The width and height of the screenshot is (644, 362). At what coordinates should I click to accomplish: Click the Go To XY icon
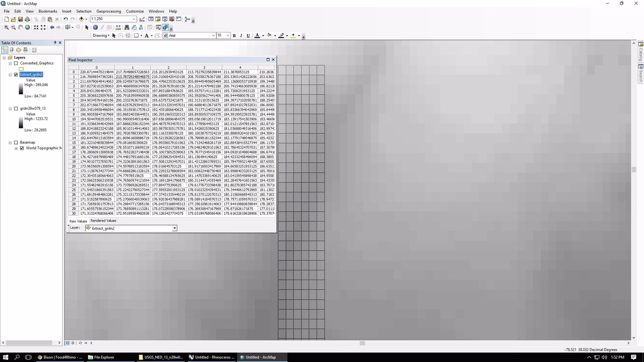[141, 27]
